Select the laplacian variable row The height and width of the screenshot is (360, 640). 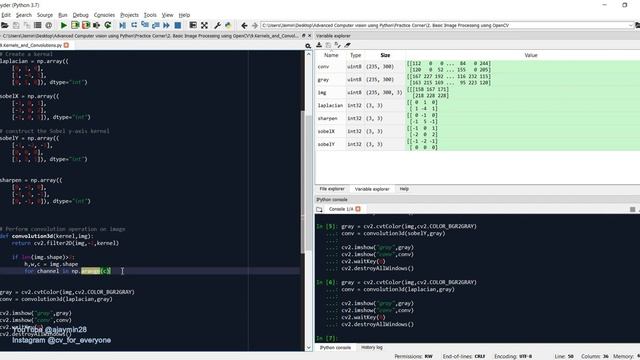click(478, 105)
